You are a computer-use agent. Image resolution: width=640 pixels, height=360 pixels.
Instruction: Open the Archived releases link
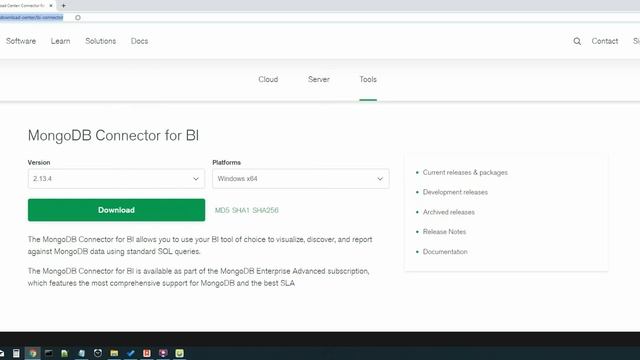click(x=449, y=212)
